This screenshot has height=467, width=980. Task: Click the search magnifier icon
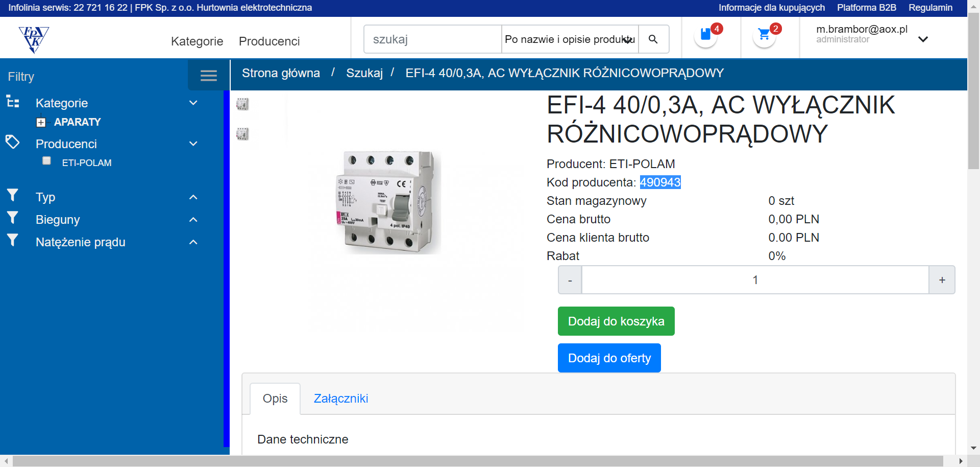pos(653,39)
